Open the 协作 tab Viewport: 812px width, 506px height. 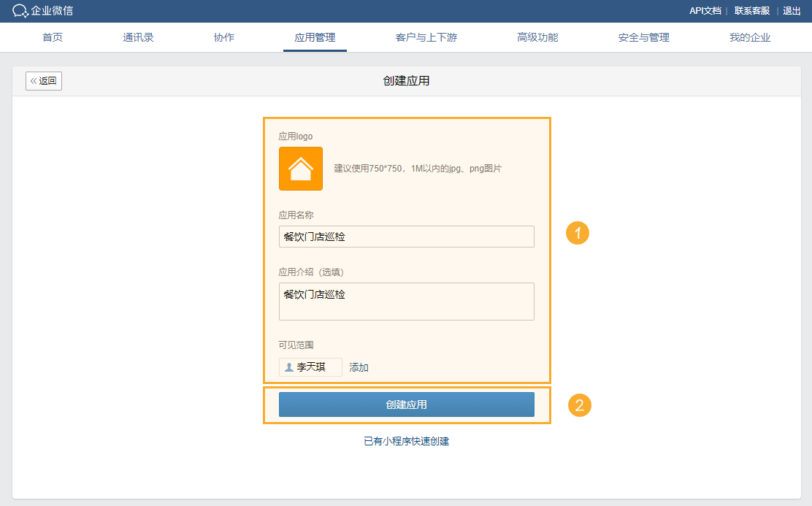pos(224,37)
